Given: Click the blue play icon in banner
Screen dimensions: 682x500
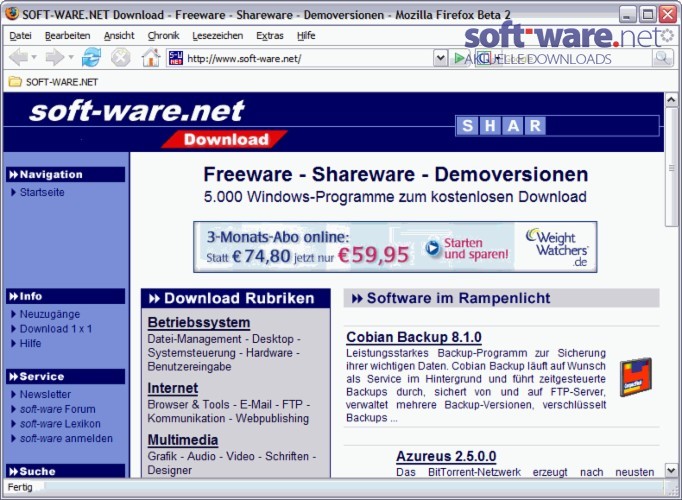Looking at the screenshot, I should click(x=432, y=248).
